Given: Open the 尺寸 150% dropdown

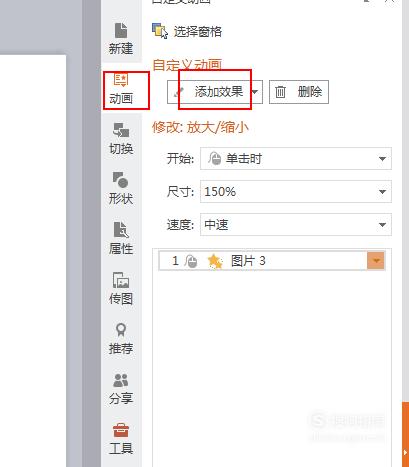Looking at the screenshot, I should [x=296, y=192].
